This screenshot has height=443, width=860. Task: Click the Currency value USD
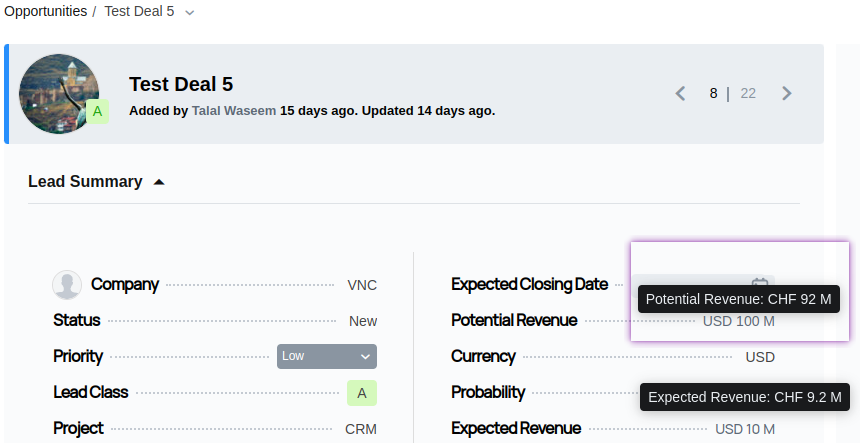[x=760, y=357]
